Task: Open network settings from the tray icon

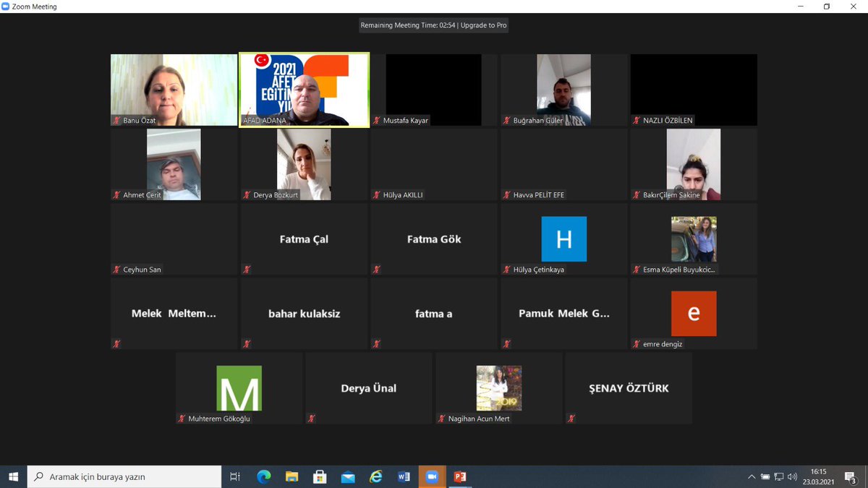Action: pos(779,477)
